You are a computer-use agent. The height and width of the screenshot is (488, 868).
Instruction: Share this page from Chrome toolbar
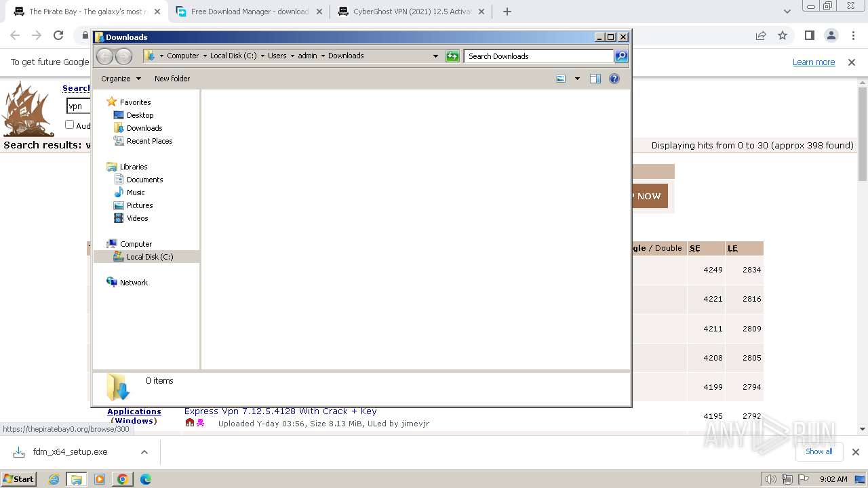coord(761,35)
